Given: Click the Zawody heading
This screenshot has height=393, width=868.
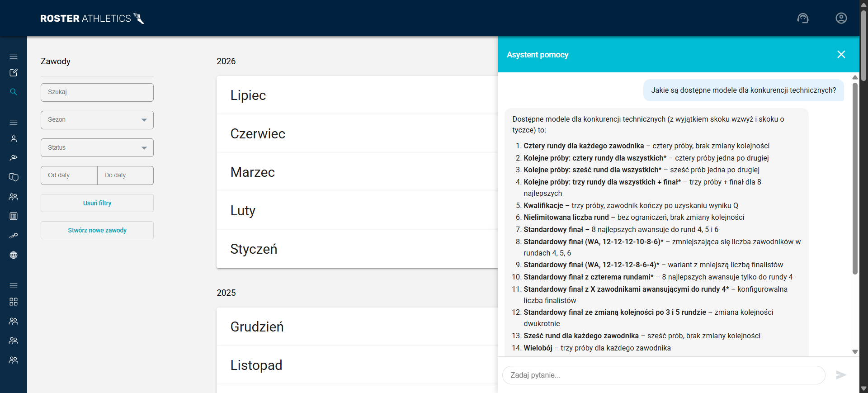Looking at the screenshot, I should tap(56, 61).
